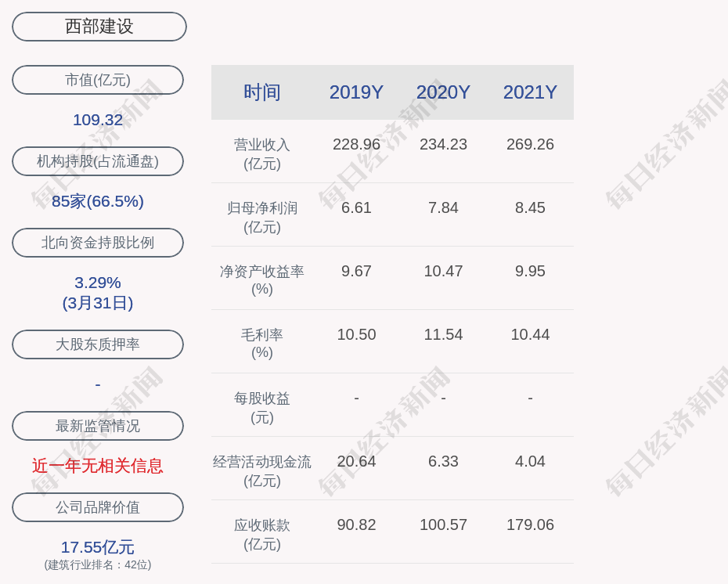728x584 pixels.
Task: Click the 营业收入(亿元) row label
Action: 262,154
